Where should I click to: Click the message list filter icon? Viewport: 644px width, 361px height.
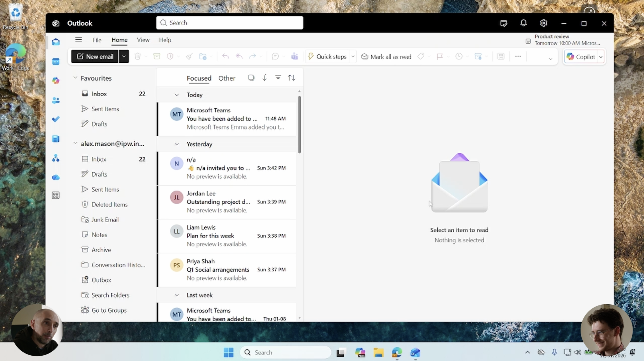click(278, 78)
